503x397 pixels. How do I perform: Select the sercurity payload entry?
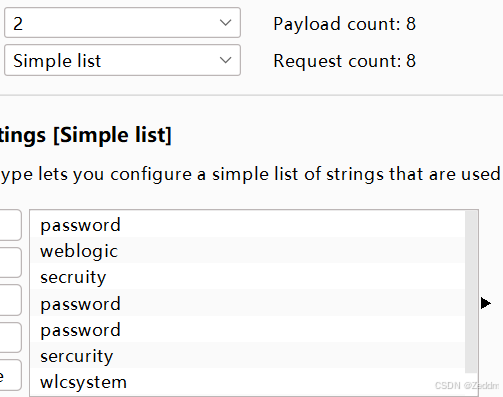coord(247,355)
